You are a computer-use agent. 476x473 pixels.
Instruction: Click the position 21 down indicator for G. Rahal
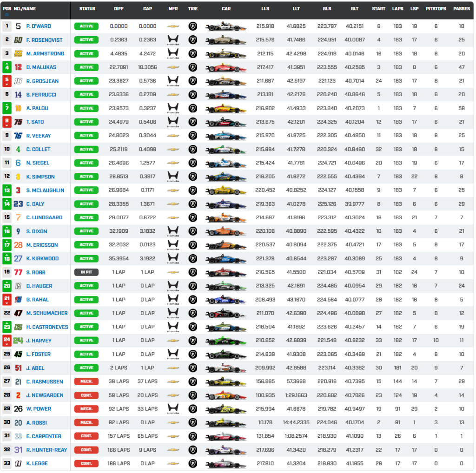pos(7,299)
